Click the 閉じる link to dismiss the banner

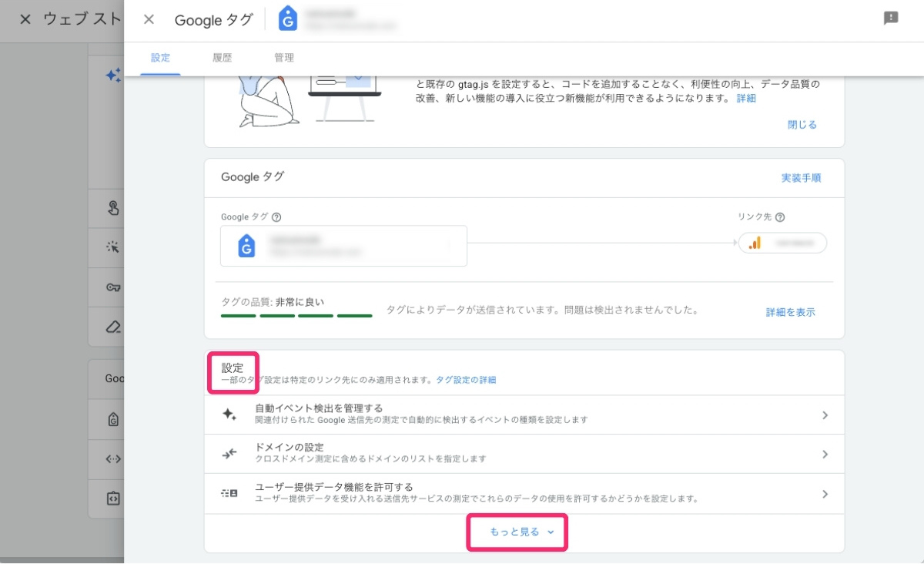tap(802, 124)
